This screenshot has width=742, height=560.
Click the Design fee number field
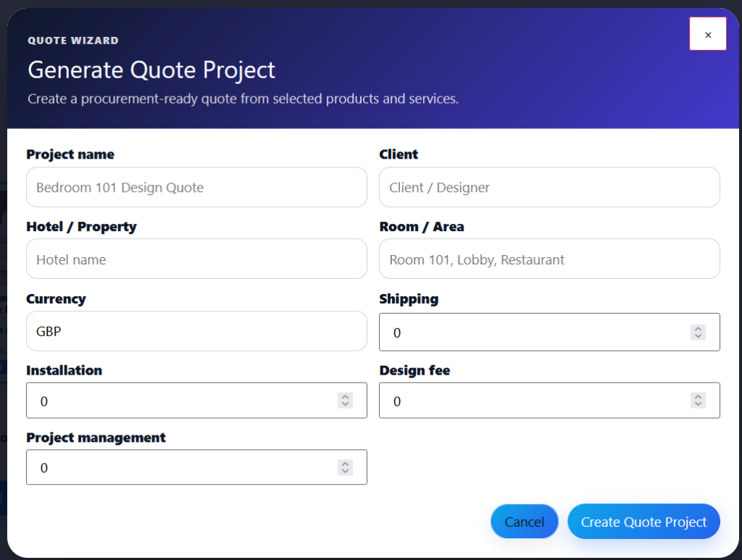click(x=549, y=400)
